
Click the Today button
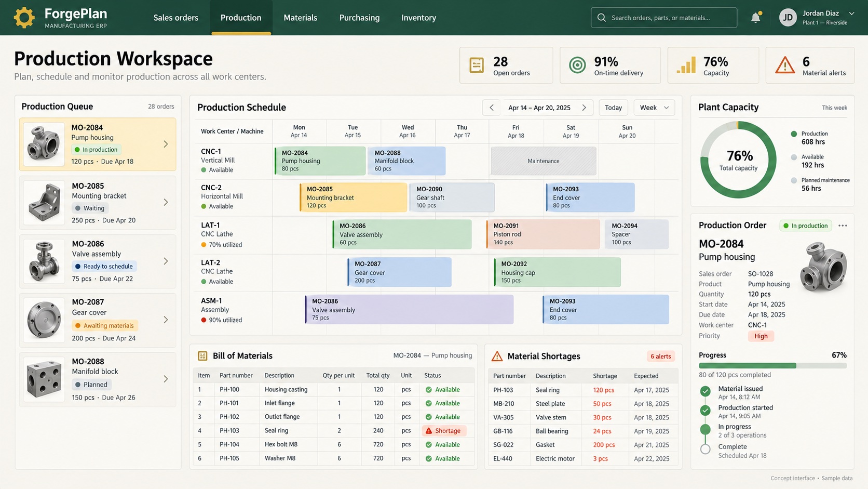[613, 108]
